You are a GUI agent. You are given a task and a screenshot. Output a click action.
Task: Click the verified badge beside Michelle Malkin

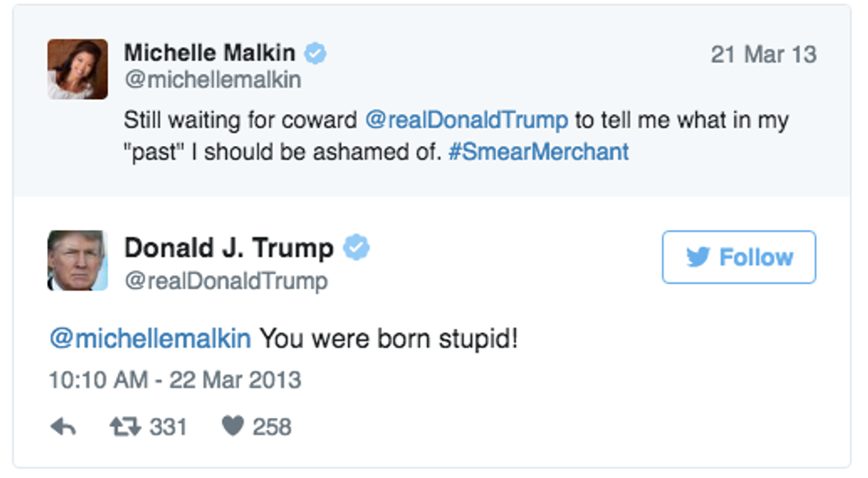click(x=315, y=53)
